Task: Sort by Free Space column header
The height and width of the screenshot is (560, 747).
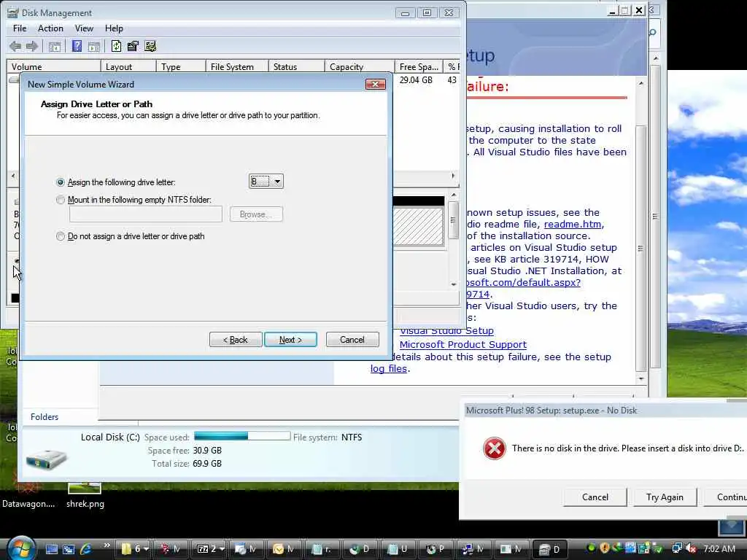Action: [419, 66]
